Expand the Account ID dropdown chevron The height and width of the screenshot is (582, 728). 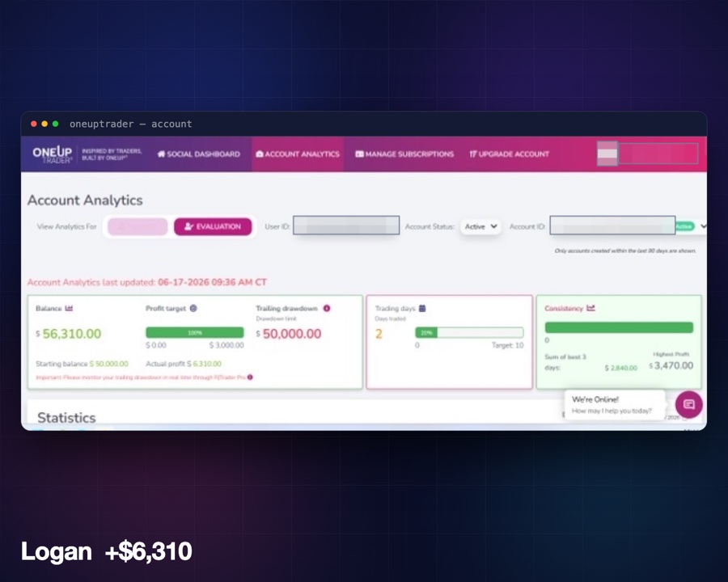704,226
